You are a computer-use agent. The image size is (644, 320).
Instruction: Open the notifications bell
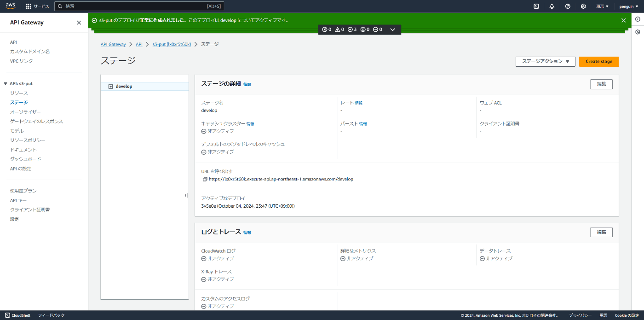pos(552,6)
